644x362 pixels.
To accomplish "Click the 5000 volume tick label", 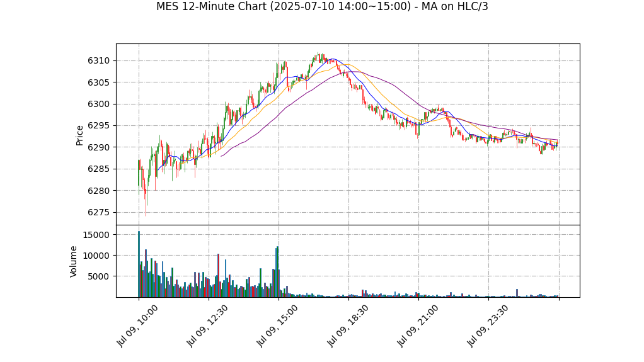I will [x=98, y=276].
